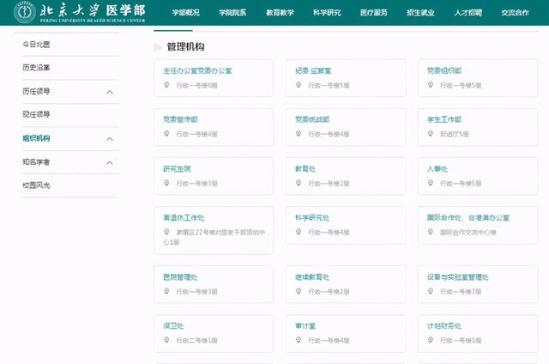Image resolution: width=549 pixels, height=364 pixels.
Task: Open the 主任办公室党委办公室 card title
Action: (197, 71)
